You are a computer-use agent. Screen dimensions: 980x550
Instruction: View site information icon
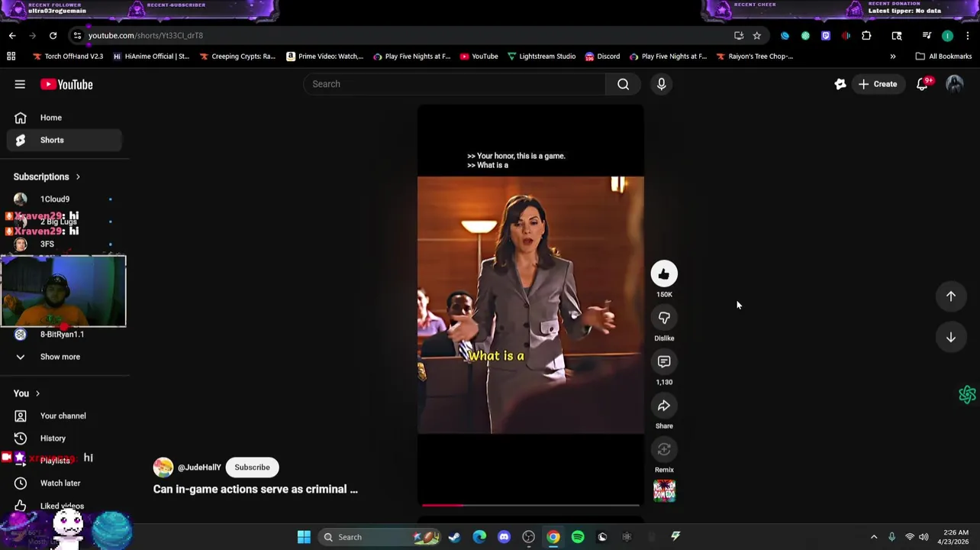point(77,35)
